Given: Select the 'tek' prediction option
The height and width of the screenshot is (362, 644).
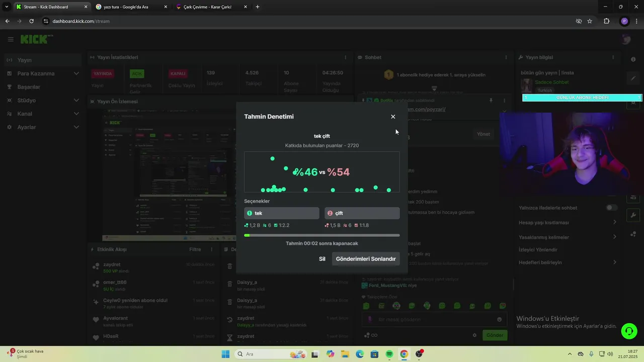Looking at the screenshot, I should point(282,213).
